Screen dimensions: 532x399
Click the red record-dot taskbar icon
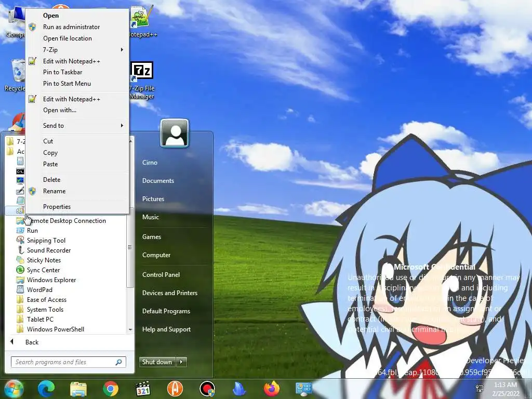[x=207, y=389]
